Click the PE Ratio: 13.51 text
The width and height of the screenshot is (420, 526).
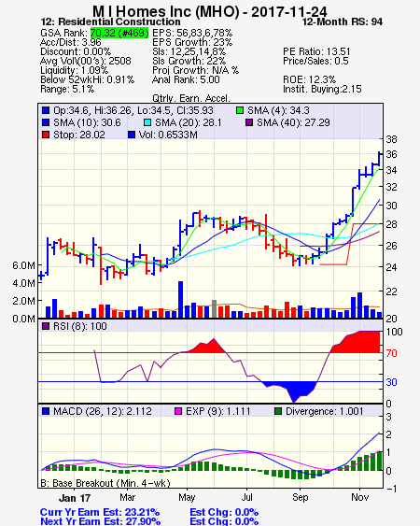[x=316, y=51]
